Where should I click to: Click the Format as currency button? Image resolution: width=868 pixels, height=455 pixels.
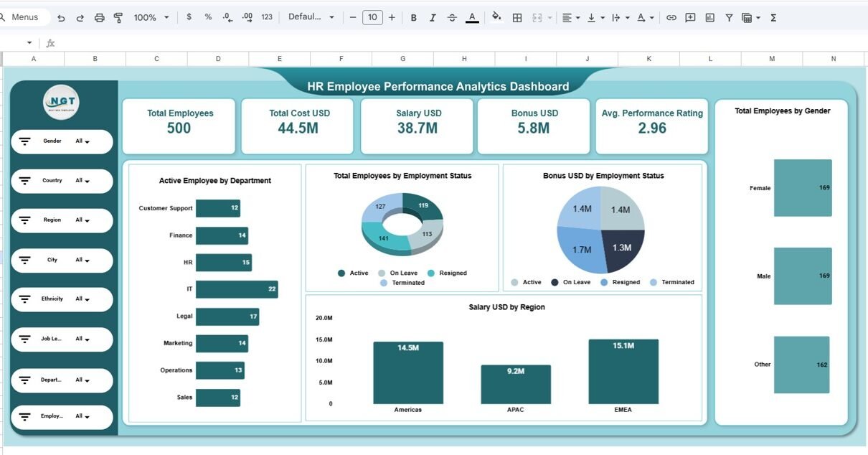pyautogui.click(x=189, y=17)
